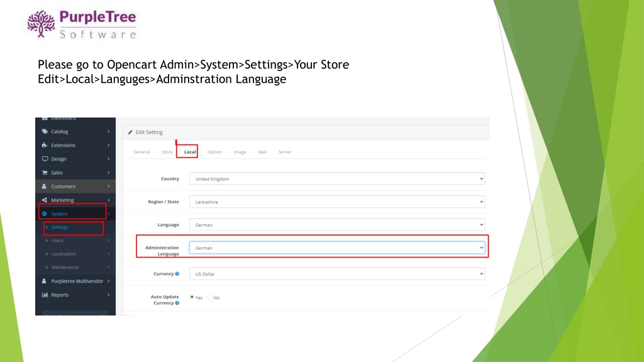Expand the Sales menu chevron
Screen dimensions: 644x362
tap(109, 173)
